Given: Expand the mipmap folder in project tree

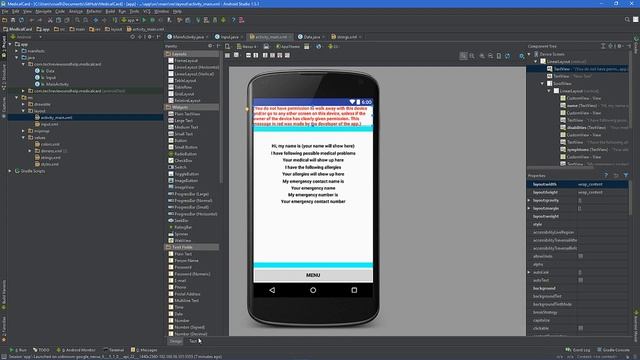Looking at the screenshot, I should pyautogui.click(x=23, y=131).
